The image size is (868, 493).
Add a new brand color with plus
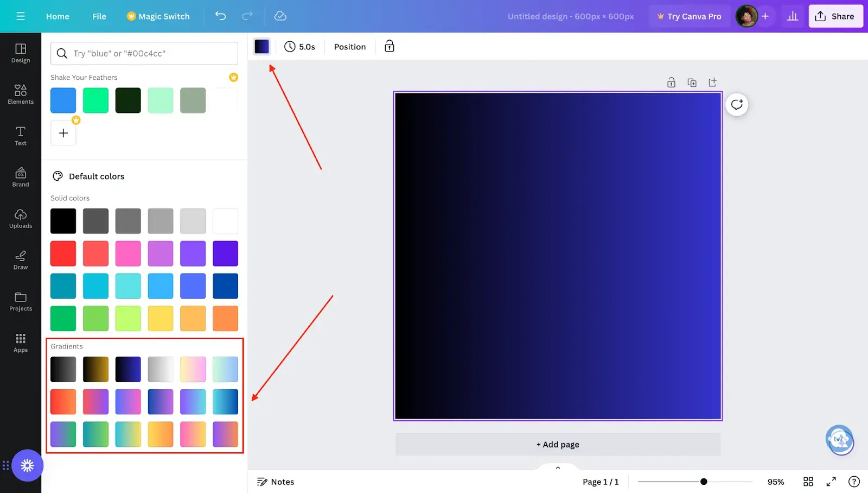click(x=63, y=133)
